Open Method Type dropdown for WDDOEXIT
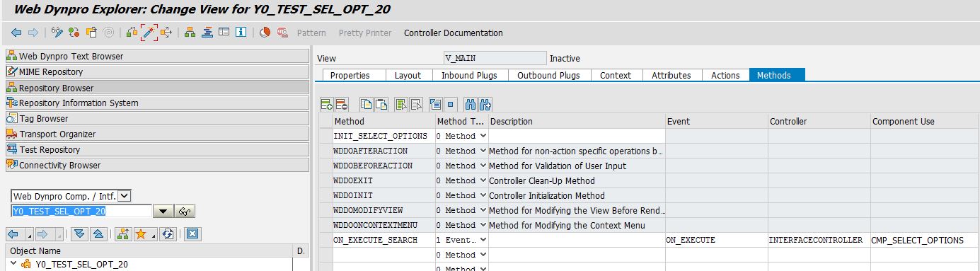The width and height of the screenshot is (980, 271). pos(483,180)
